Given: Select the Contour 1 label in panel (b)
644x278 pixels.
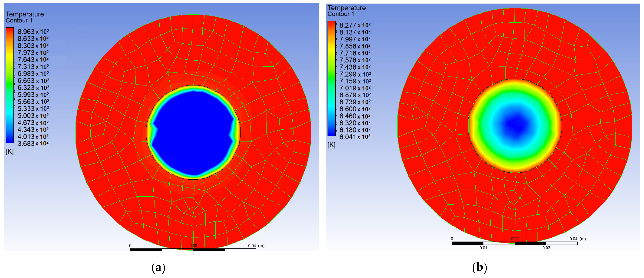Looking at the screenshot, I should [341, 14].
